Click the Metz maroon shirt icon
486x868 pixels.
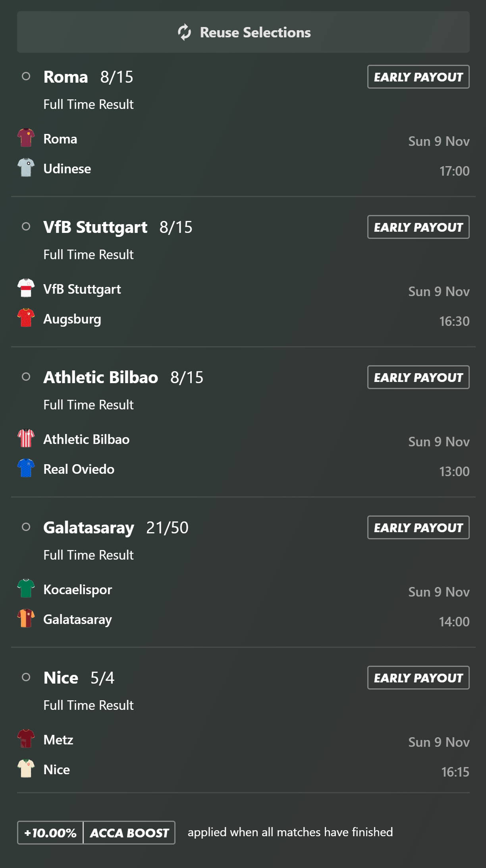coord(26,739)
